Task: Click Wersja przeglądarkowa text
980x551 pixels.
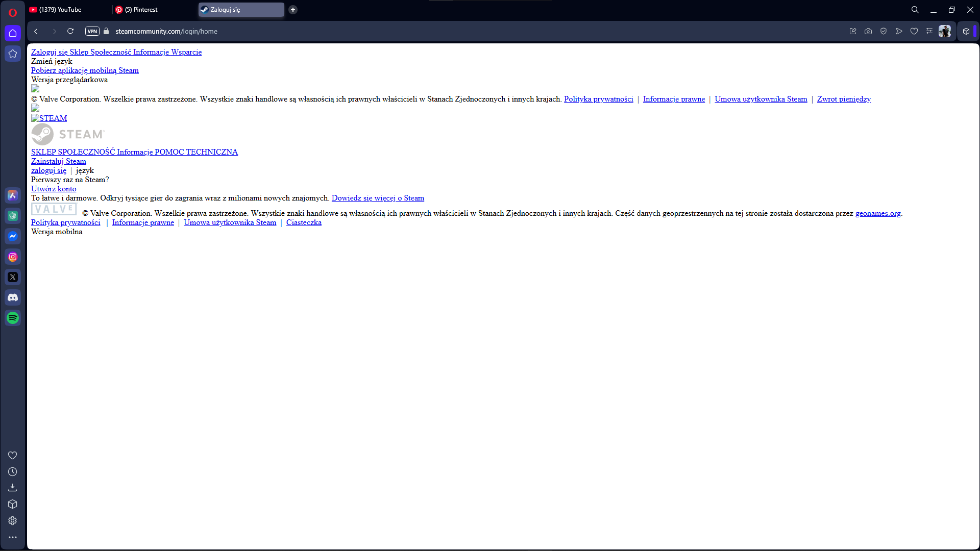Action: click(69, 80)
